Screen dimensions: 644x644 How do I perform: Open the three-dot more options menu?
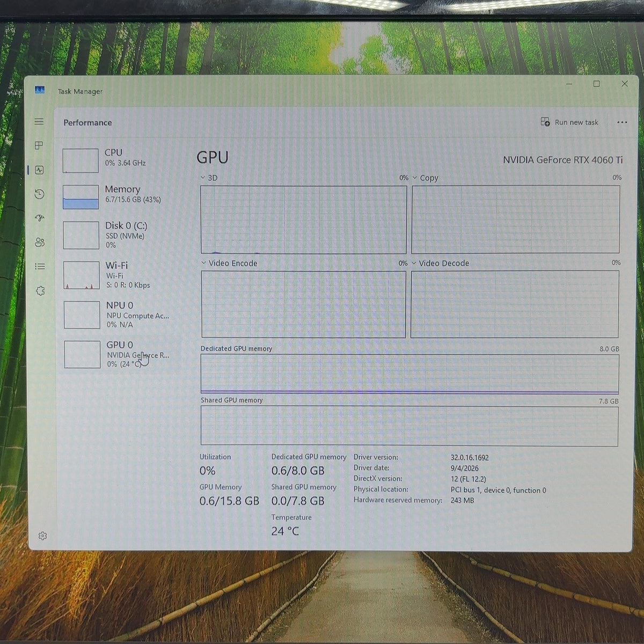tap(622, 122)
